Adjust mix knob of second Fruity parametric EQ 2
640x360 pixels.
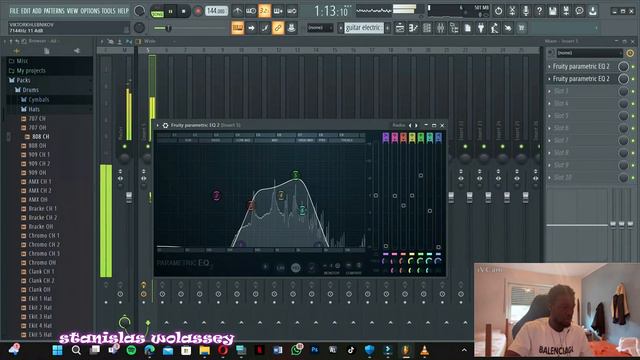[x=623, y=79]
